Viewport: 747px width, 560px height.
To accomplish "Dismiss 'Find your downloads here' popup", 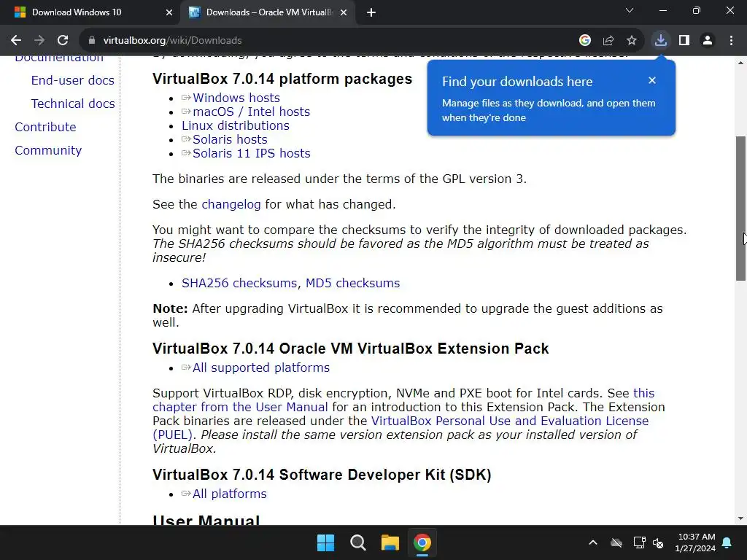I will click(x=652, y=80).
